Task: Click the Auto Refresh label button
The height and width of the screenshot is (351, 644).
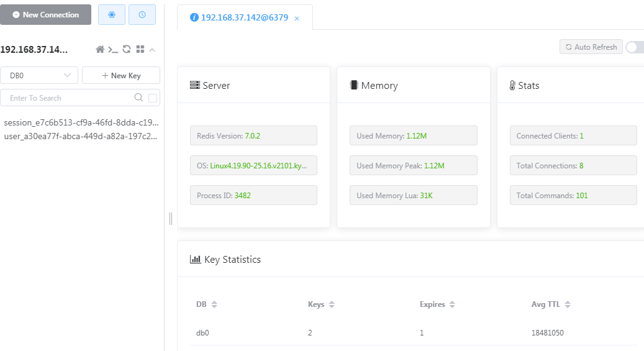Action: [x=591, y=47]
